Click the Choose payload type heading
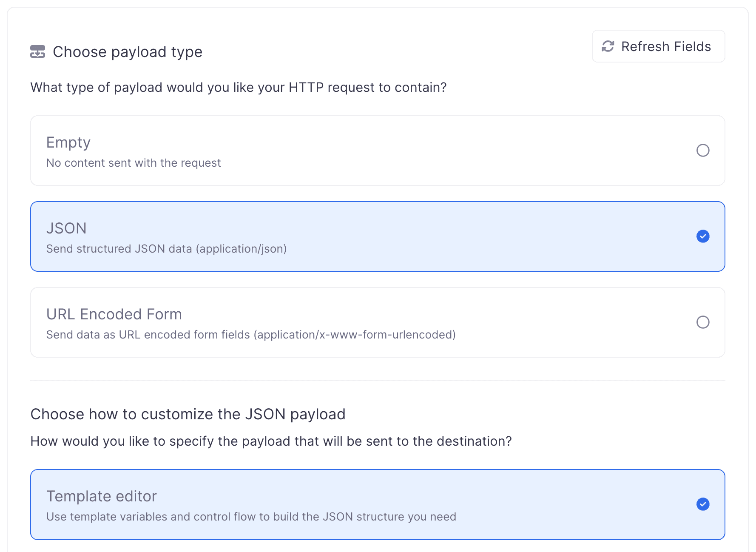 [x=128, y=51]
